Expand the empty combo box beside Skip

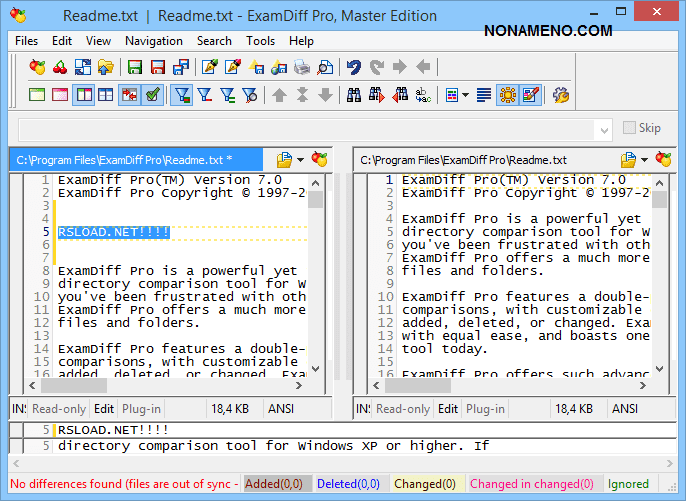click(603, 129)
